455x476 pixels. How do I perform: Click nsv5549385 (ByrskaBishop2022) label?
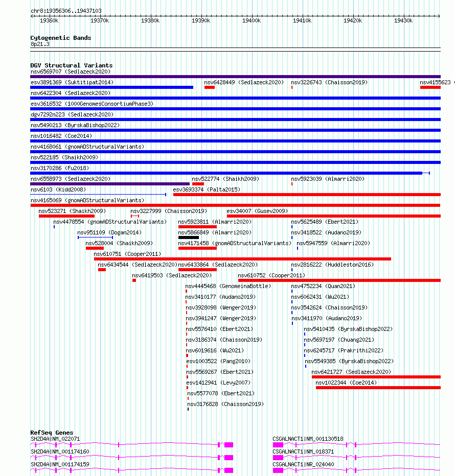pyautogui.click(x=349, y=361)
